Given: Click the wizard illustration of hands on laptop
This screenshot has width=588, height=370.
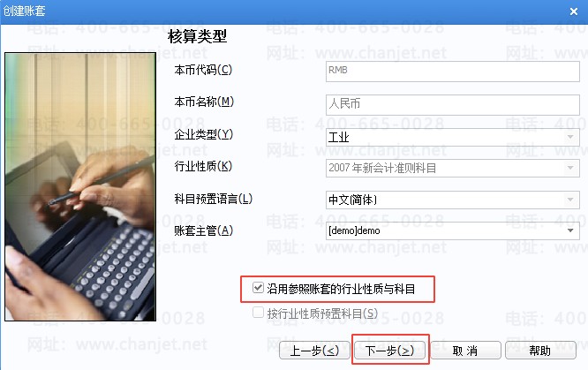Looking at the screenshot, I should coord(80,186).
